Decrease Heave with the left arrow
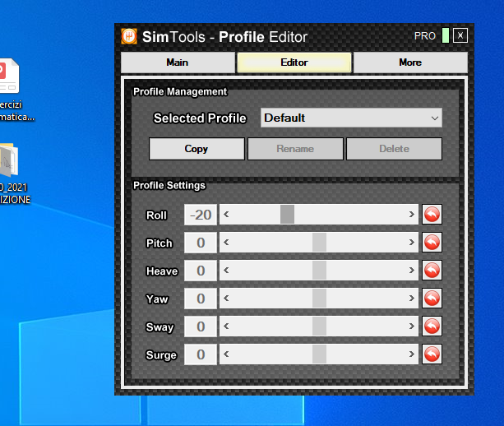Viewport: 504px width, 426px height. [226, 271]
